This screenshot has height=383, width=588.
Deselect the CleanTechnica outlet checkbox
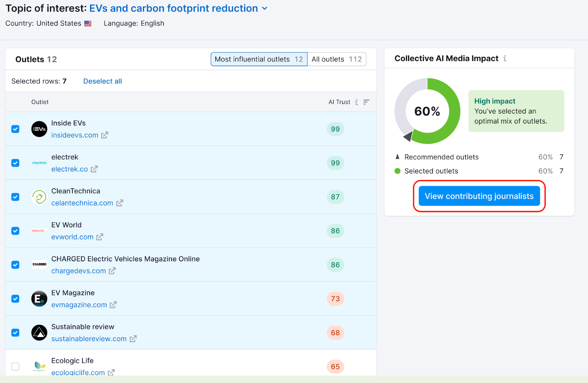(x=15, y=197)
